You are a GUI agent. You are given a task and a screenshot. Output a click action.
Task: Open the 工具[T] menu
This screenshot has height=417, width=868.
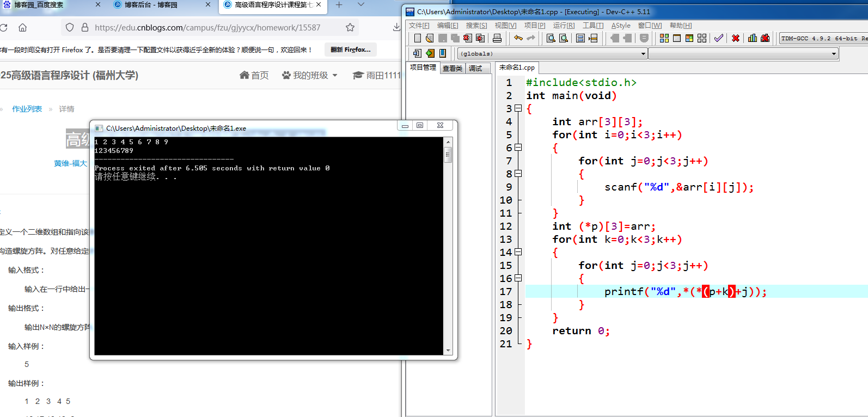tap(593, 26)
